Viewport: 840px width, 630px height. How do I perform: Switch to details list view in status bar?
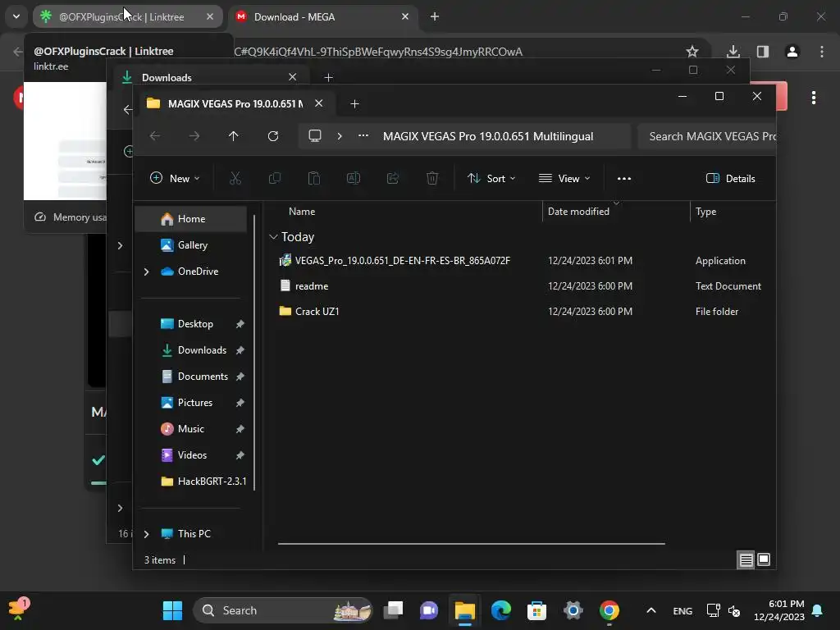point(746,559)
